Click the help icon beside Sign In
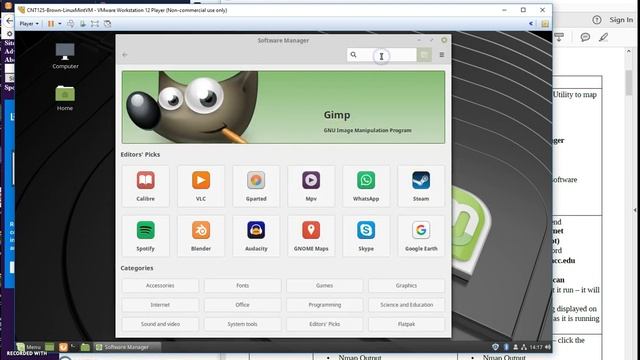This screenshot has width=640, height=360. [597, 20]
